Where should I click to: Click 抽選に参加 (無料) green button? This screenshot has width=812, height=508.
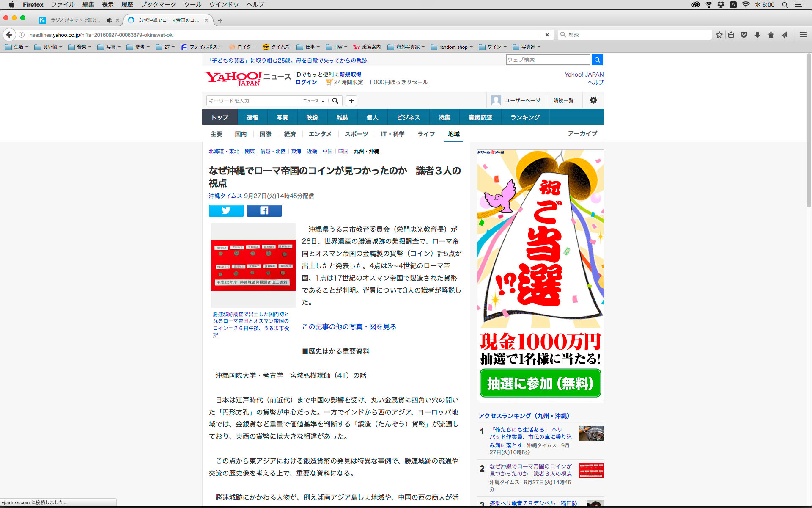coord(540,383)
